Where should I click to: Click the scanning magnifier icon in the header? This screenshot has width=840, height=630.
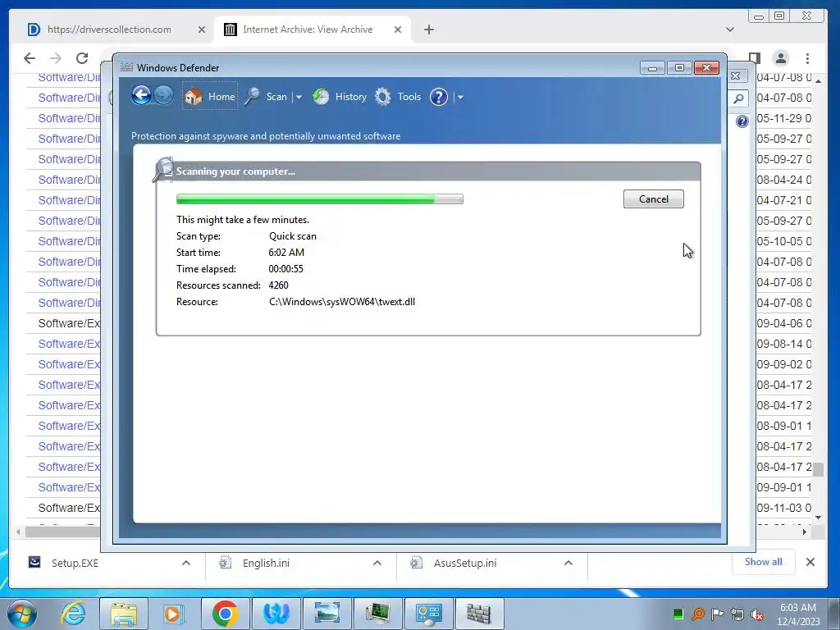click(163, 169)
